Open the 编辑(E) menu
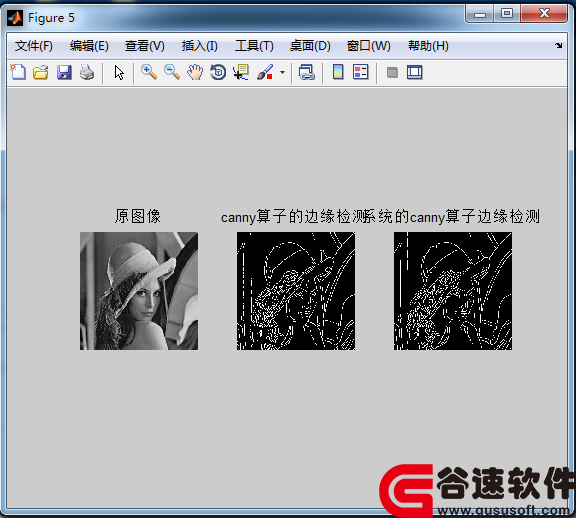 point(89,46)
